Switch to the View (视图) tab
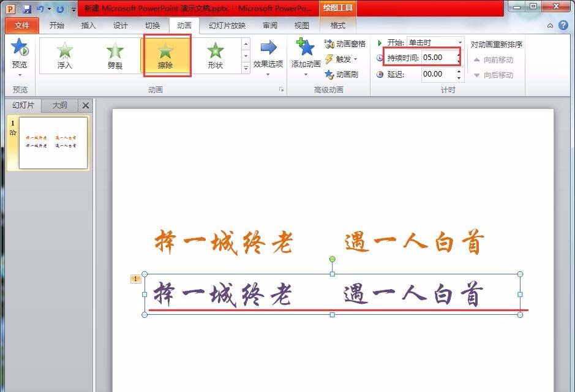 (x=301, y=25)
